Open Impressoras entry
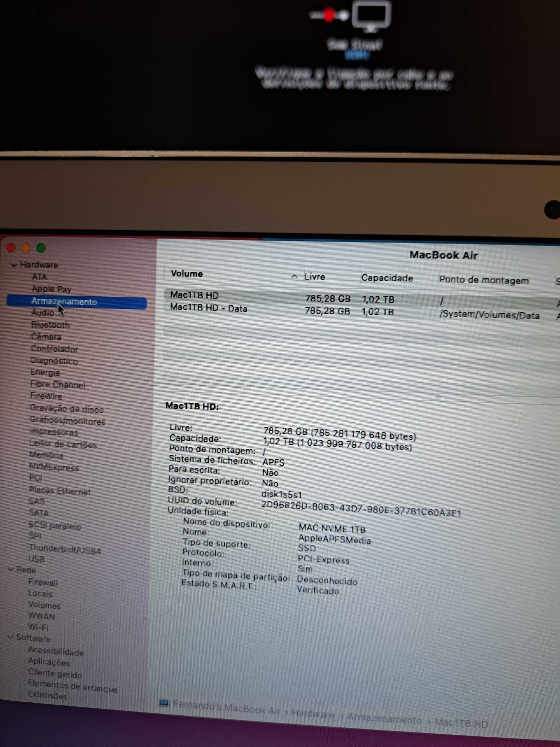The image size is (560, 747). click(54, 432)
